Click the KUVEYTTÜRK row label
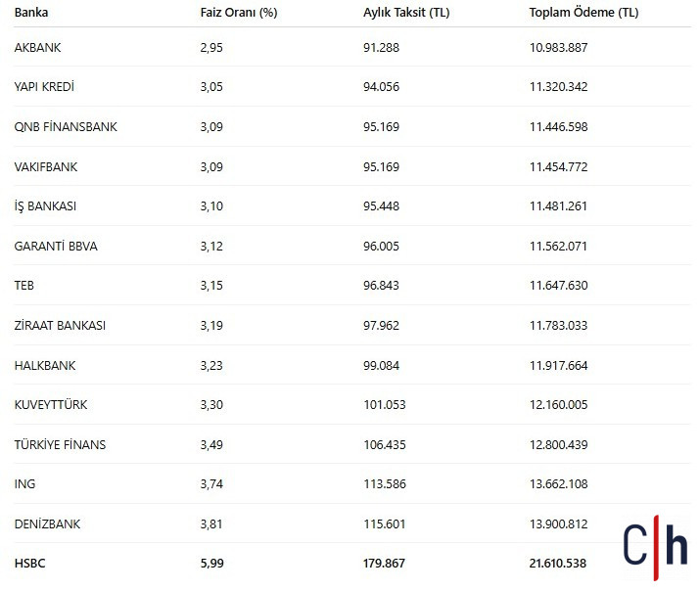 coord(51,404)
